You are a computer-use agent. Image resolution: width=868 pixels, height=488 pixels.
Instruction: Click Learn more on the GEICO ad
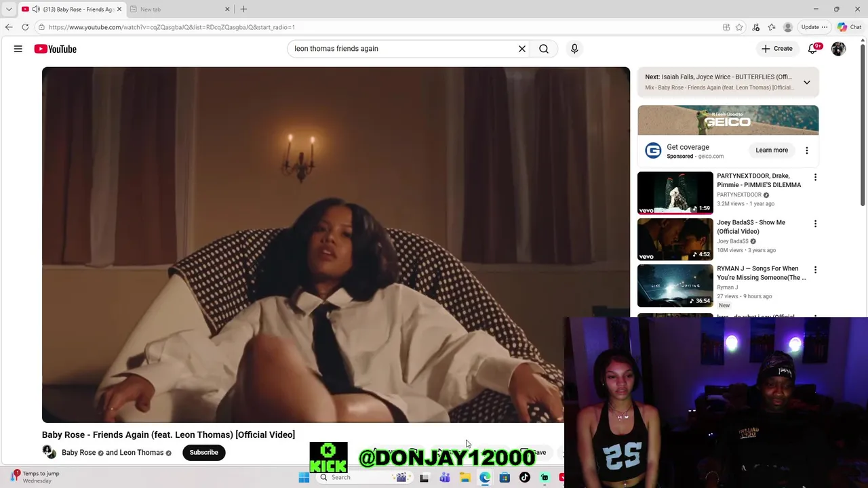tap(772, 150)
